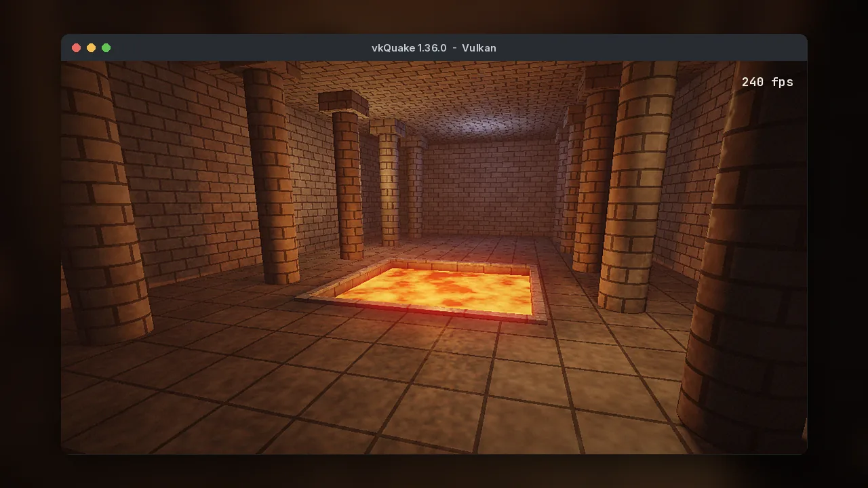This screenshot has width=868, height=488.
Task: Minimize the vkQuake window using yellow button
Action: tap(91, 47)
